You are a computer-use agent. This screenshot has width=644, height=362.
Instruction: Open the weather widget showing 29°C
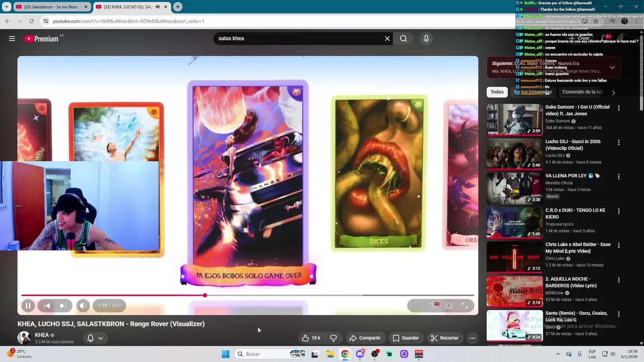19,354
